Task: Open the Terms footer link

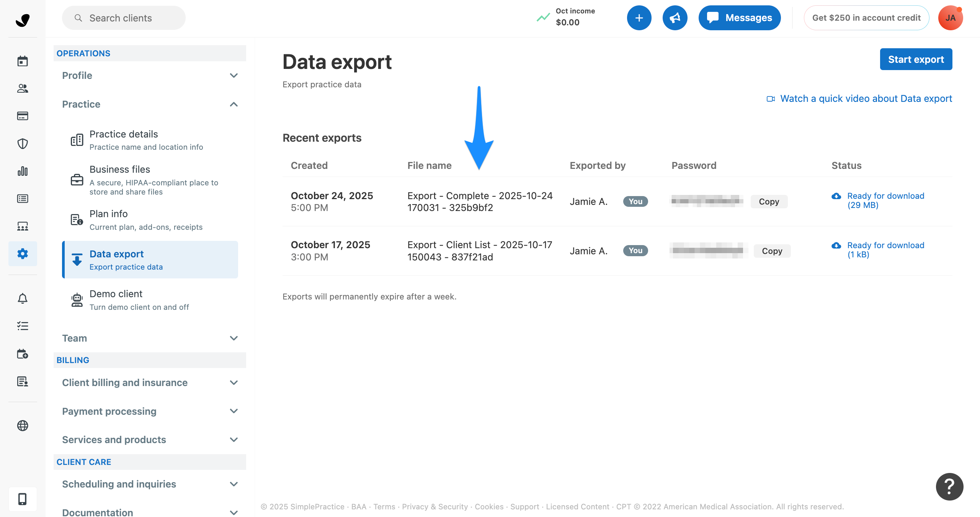Action: 384,507
